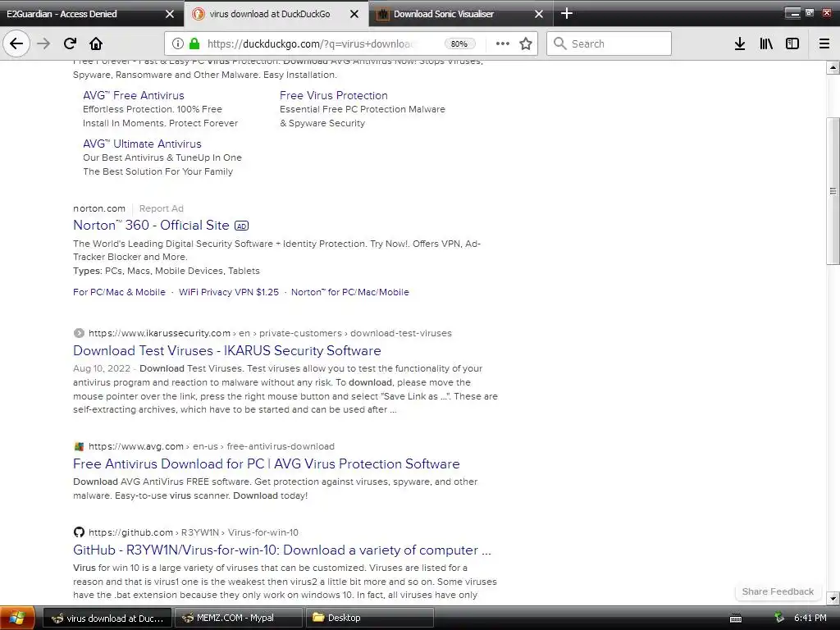Open For PC/Mac & Mobile sublink
The image size is (840, 630).
point(120,292)
